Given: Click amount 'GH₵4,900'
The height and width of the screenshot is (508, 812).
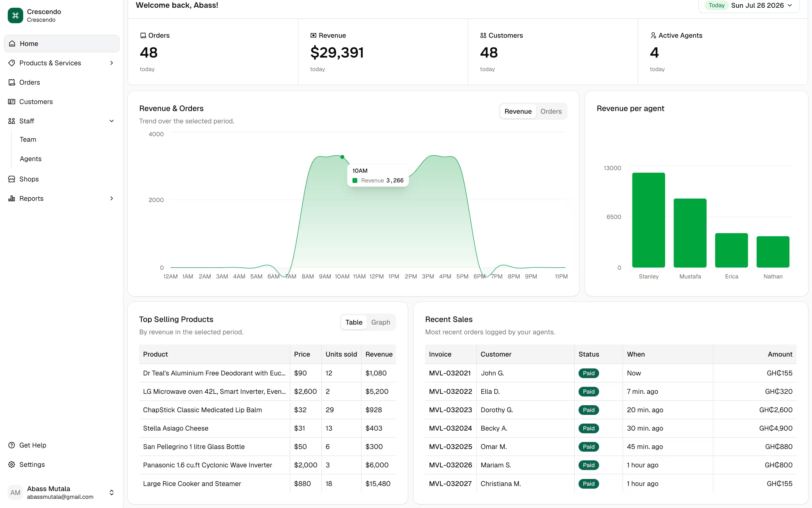Looking at the screenshot, I should tap(776, 428).
